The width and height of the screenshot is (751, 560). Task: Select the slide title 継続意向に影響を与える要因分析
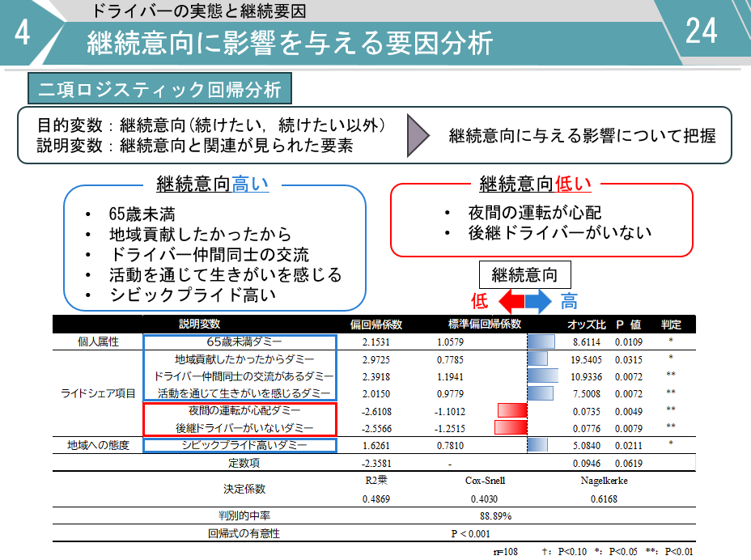point(290,43)
